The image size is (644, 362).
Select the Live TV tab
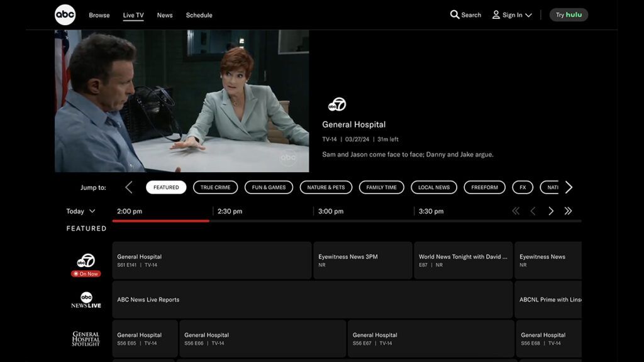coord(133,15)
